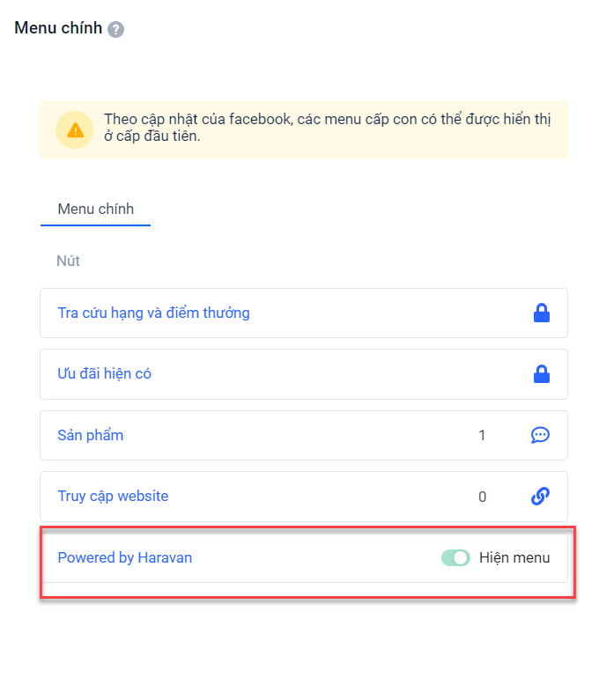Click the count 0 in Truy cập website row

tap(482, 497)
